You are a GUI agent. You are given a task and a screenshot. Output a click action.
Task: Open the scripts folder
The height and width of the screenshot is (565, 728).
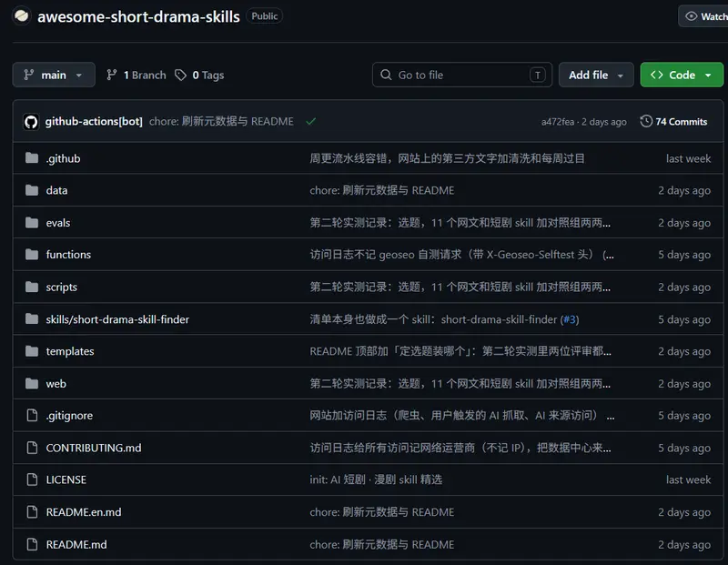coord(61,287)
